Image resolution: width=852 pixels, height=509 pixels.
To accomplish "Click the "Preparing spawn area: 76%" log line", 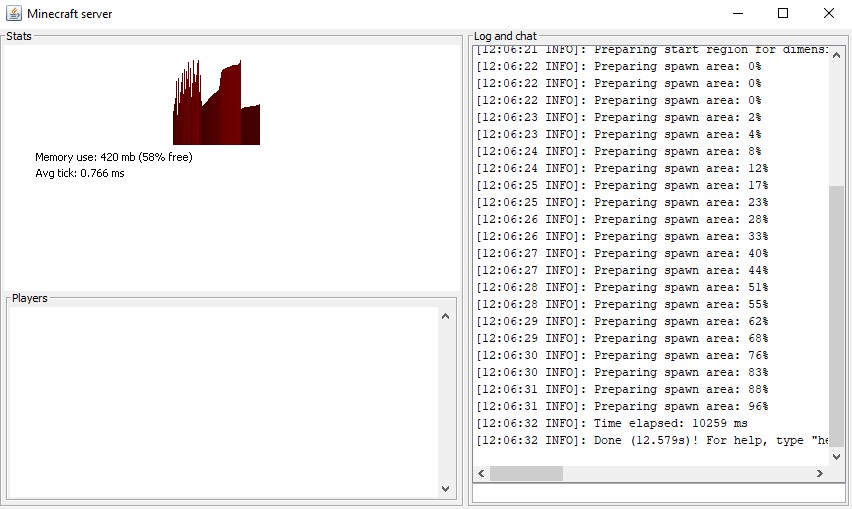I will (622, 355).
